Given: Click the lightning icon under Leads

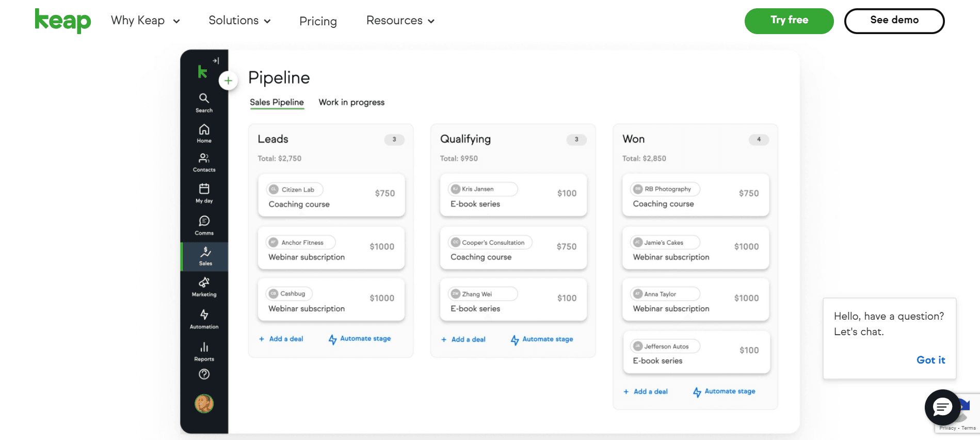Looking at the screenshot, I should click(x=333, y=339).
